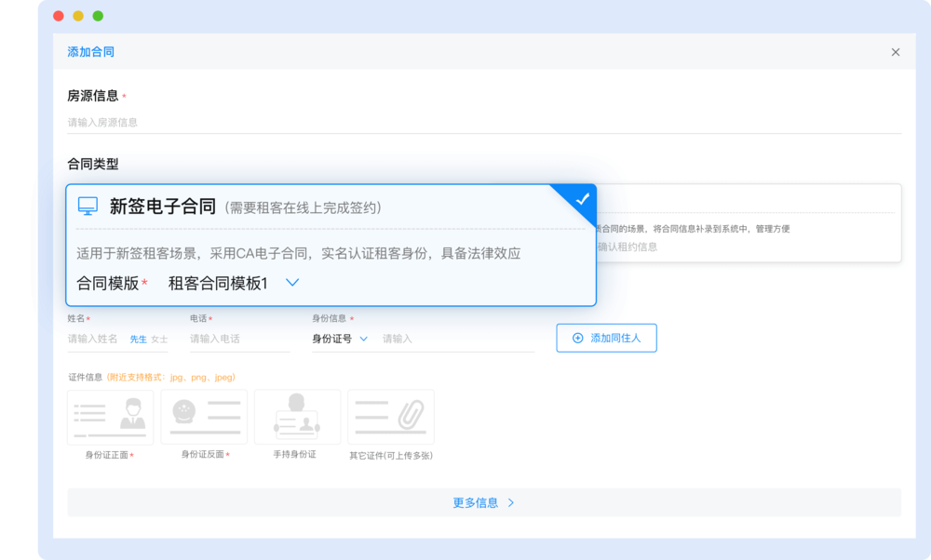The image size is (931, 560).
Task: Click the 合同类型 heading
Action: 92,165
